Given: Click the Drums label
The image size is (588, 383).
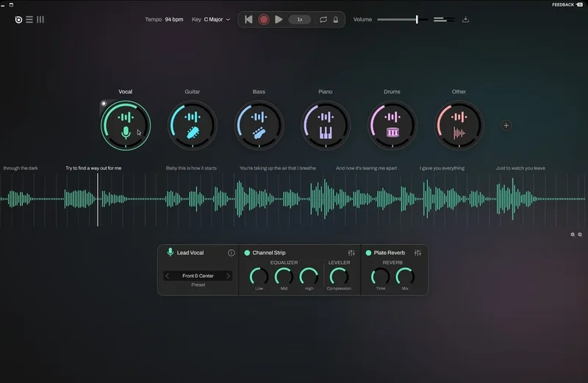Looking at the screenshot, I should coord(392,92).
